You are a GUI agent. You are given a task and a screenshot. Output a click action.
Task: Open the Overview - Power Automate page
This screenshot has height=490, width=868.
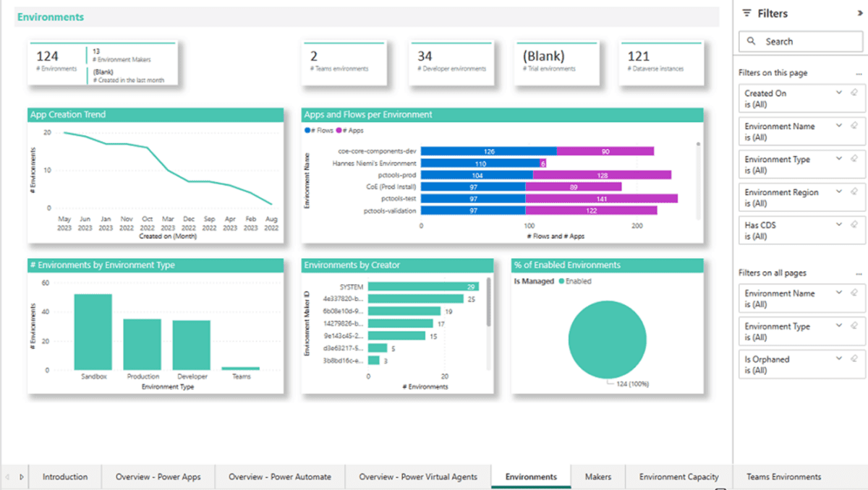[280, 477]
